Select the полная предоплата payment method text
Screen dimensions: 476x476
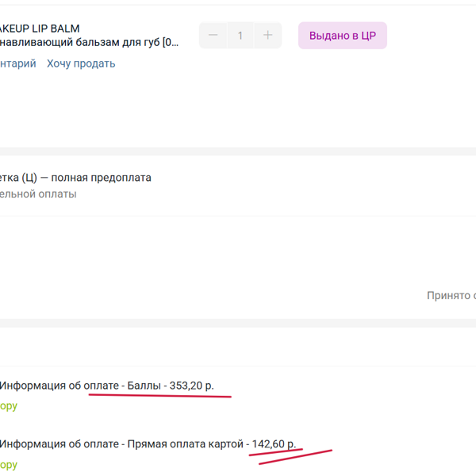point(101,178)
